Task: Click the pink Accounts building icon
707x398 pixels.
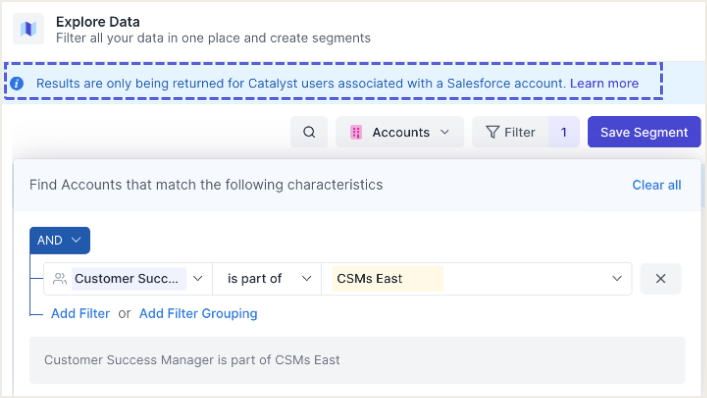Action: (x=356, y=133)
